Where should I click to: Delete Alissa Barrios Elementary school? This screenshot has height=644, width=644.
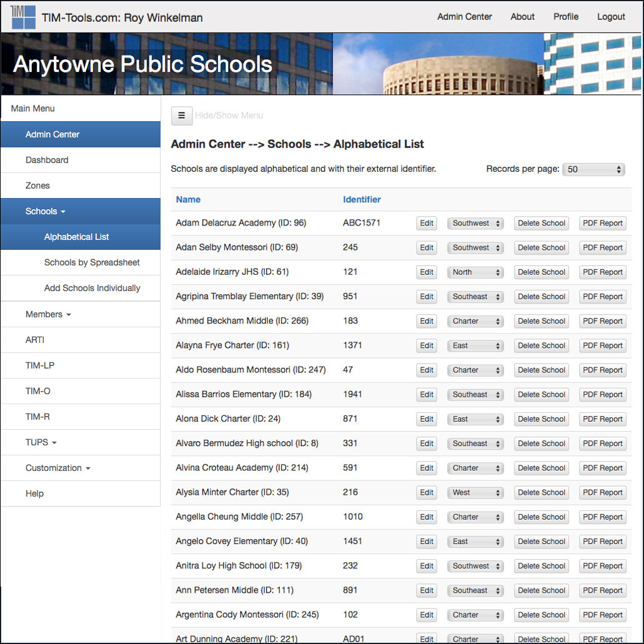(542, 395)
